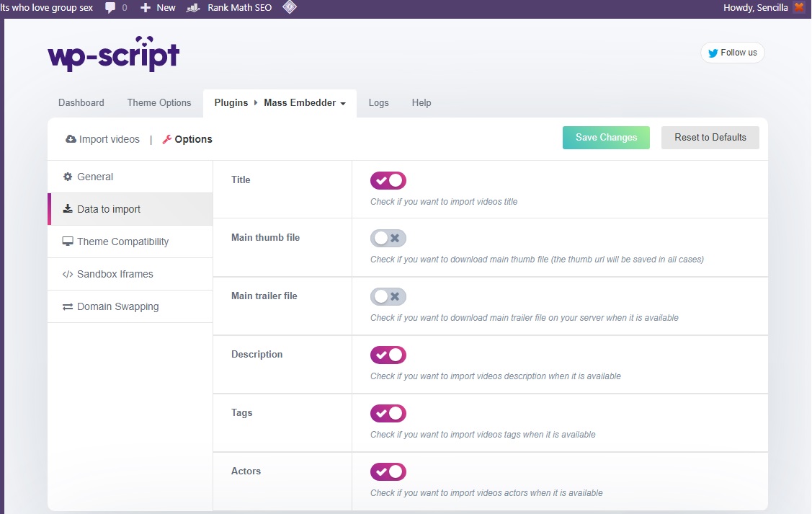The image size is (812, 514).
Task: Click Reset to Defaults
Action: click(710, 137)
